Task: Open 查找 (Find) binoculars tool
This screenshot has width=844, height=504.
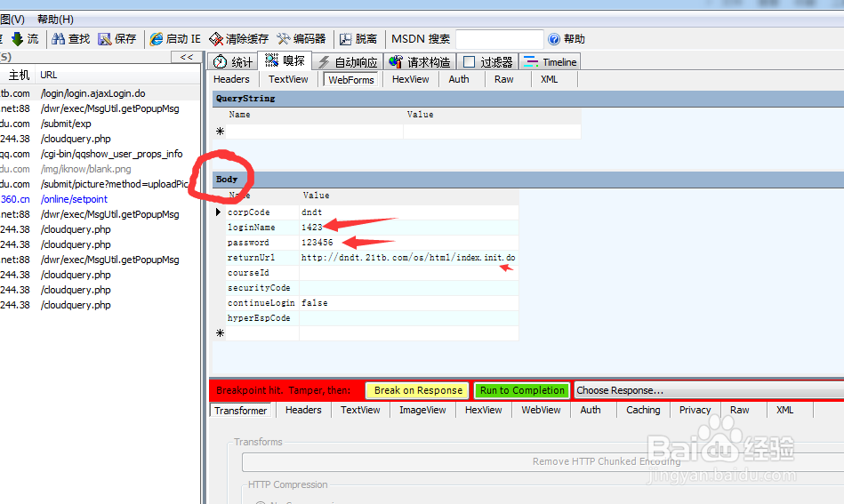Action: [x=71, y=39]
